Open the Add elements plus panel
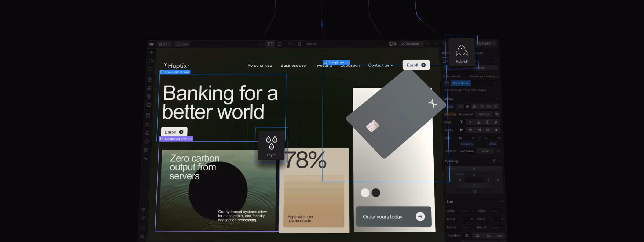The width and height of the screenshot is (644, 242). [151, 52]
